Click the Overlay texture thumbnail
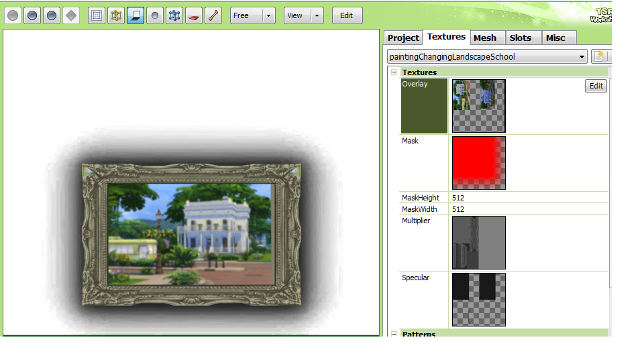 (479, 106)
